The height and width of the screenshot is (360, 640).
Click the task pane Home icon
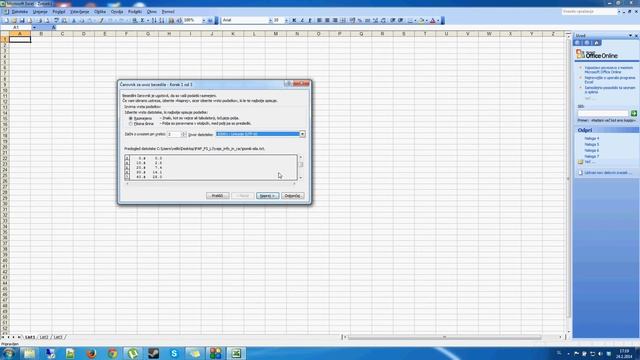pos(596,42)
